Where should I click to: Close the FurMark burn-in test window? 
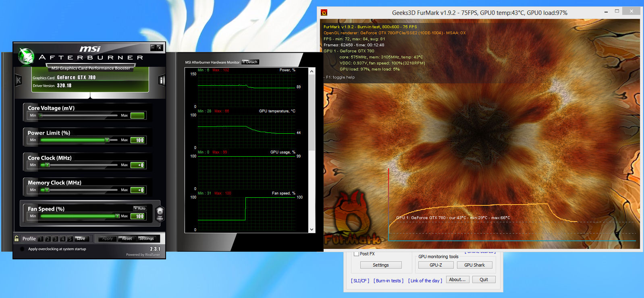click(x=631, y=11)
